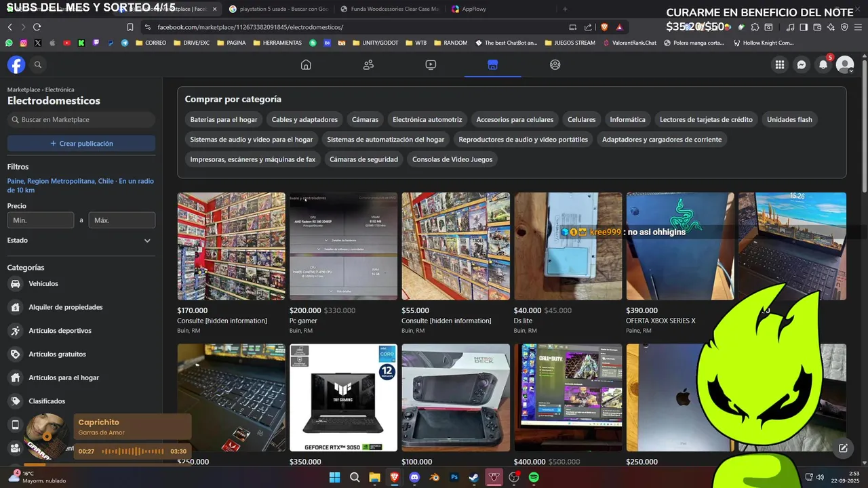Click the Buscar en Marketplace search field

[81, 119]
